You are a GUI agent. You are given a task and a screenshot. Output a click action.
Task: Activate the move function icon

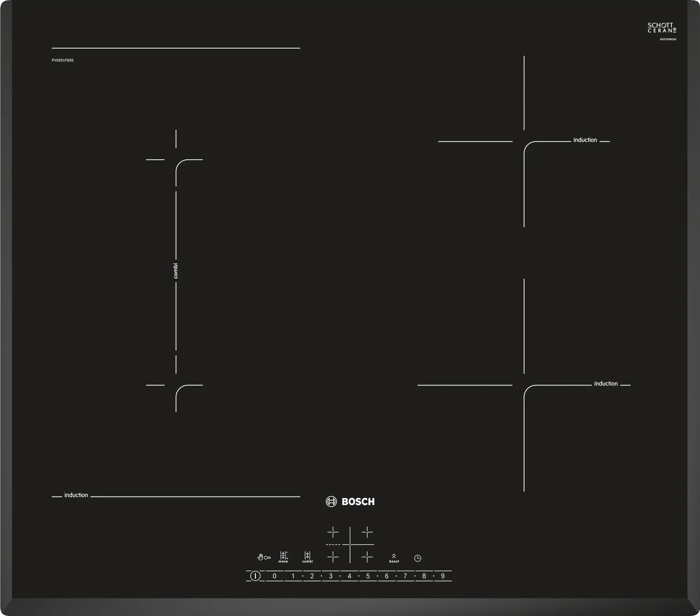[283, 557]
